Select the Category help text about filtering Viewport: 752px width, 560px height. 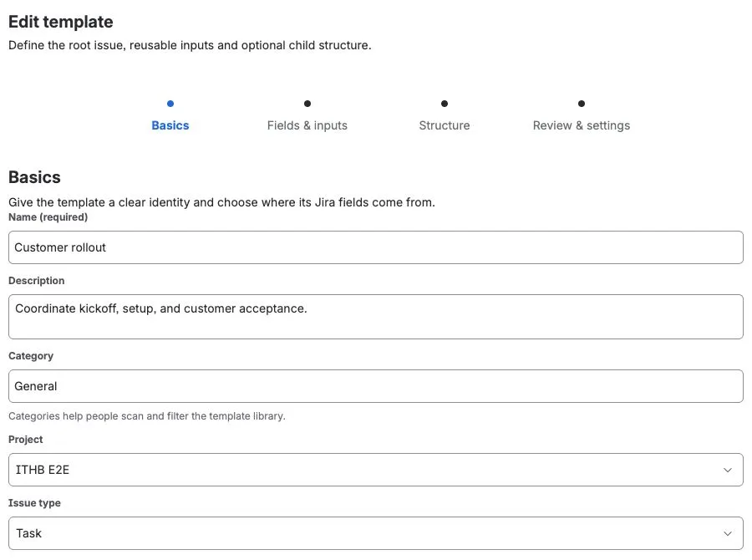[147, 416]
